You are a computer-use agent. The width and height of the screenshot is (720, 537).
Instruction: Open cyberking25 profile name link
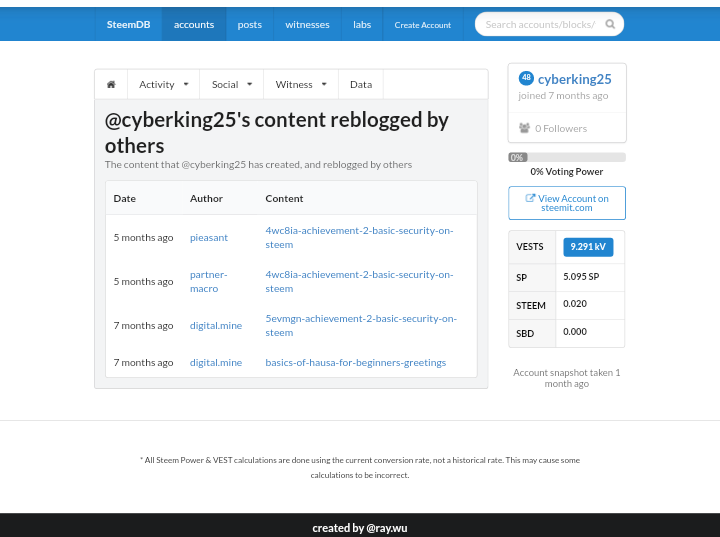coord(574,79)
